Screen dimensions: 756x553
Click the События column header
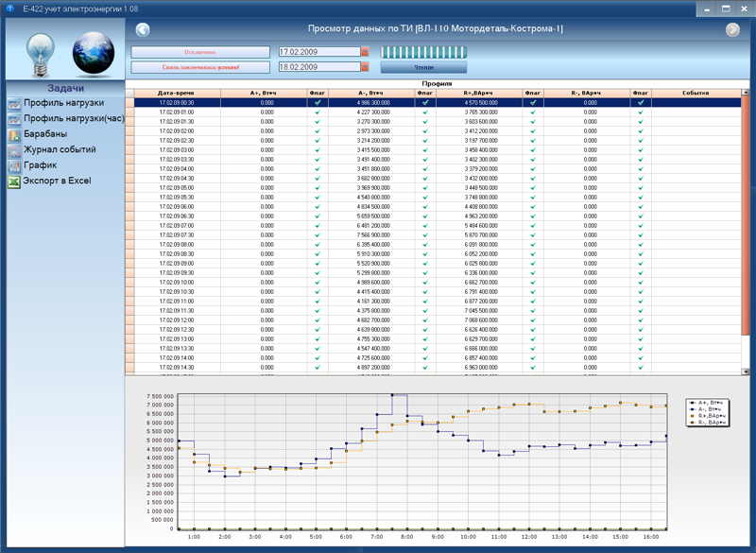tap(696, 93)
